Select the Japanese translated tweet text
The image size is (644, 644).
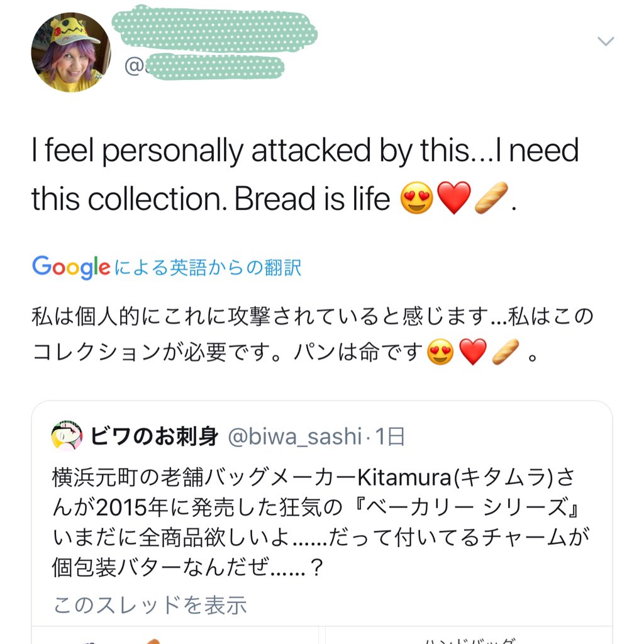312,335
